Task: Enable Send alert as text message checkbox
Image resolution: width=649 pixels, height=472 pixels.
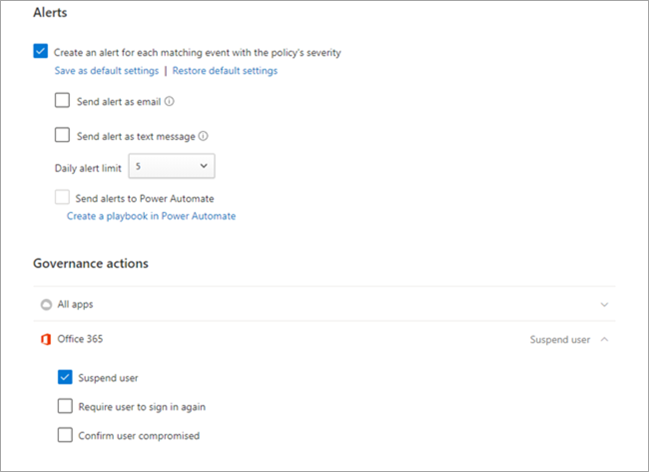Action: tap(63, 135)
